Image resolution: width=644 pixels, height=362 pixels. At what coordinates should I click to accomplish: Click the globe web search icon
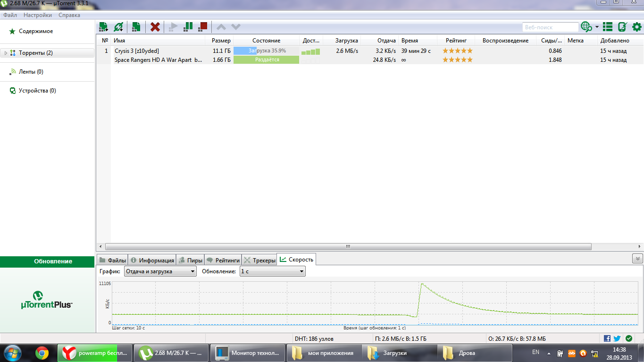click(586, 27)
